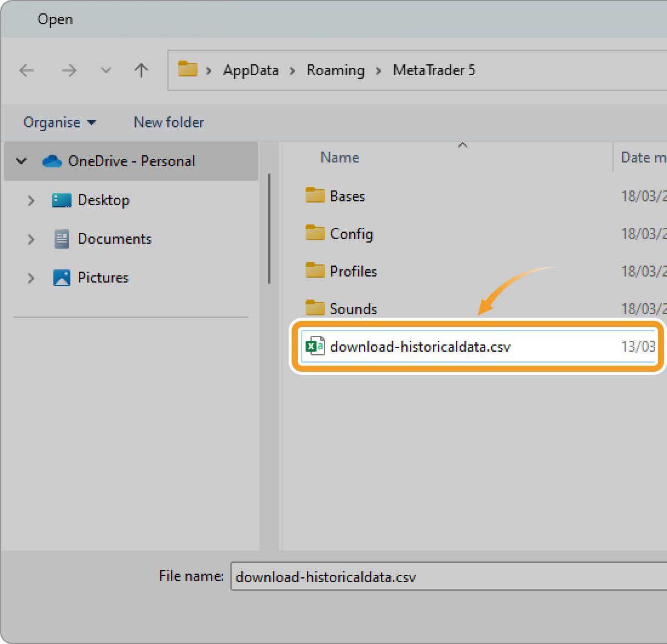Select Desktop in the navigation pane
667x644 pixels.
click(x=103, y=200)
